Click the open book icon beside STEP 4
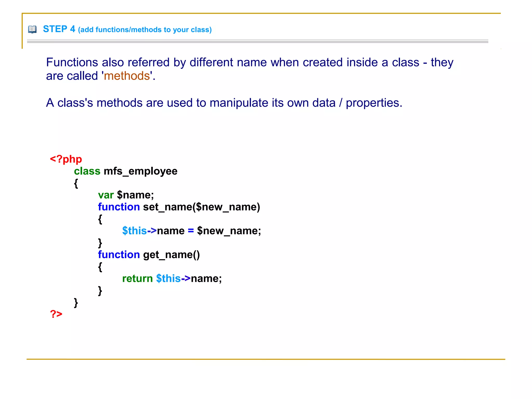Image resolution: width=532 pixels, height=399 pixels. (x=32, y=29)
